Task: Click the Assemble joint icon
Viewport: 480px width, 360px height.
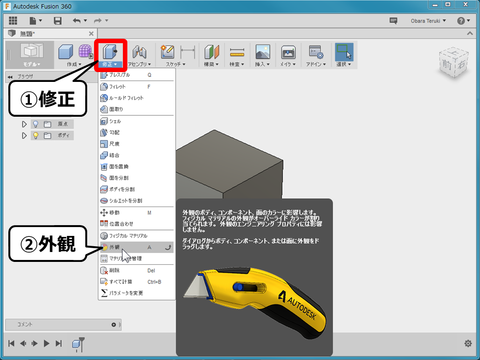Action: (139, 52)
